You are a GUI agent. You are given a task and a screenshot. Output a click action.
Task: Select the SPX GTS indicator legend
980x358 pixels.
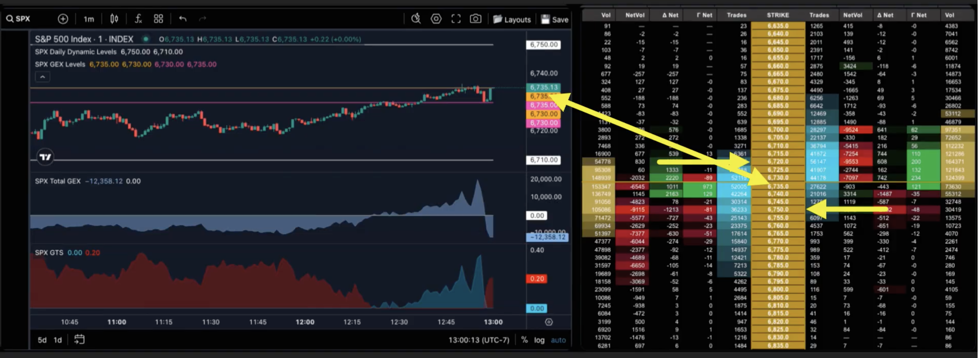tap(49, 253)
